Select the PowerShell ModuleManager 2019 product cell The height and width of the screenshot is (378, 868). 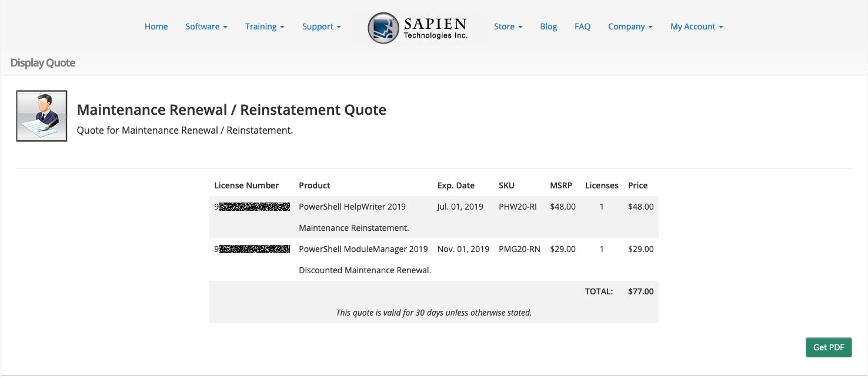(x=363, y=249)
